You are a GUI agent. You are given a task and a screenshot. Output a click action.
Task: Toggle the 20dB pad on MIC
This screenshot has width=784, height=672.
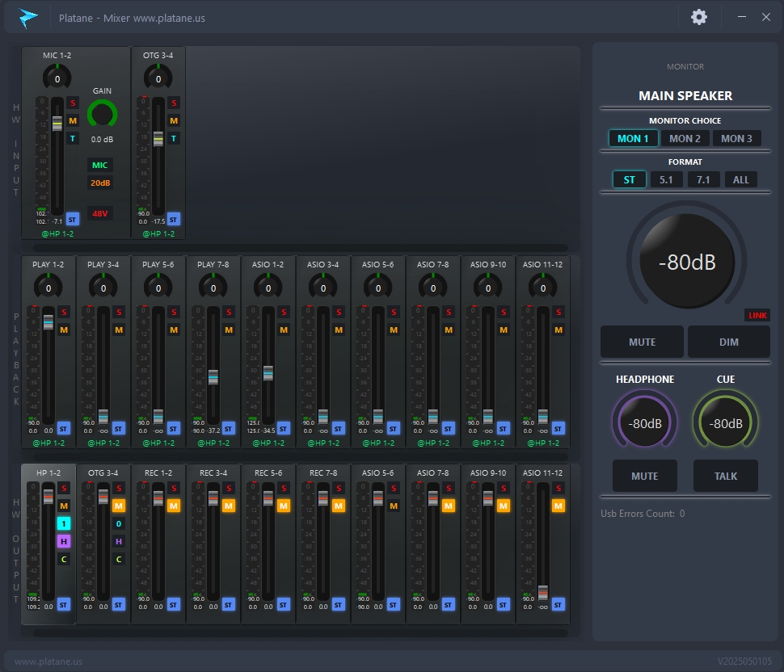pos(100,183)
